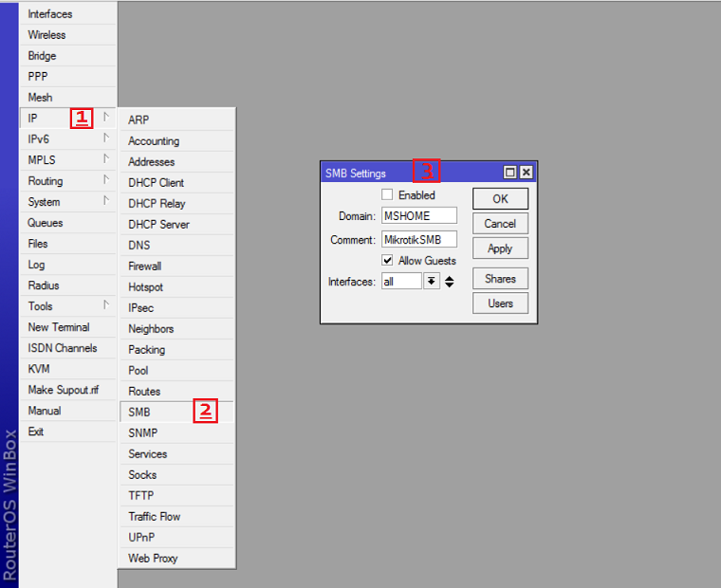Screen dimensions: 721x588
Task: Open the Shares list
Action: (500, 279)
